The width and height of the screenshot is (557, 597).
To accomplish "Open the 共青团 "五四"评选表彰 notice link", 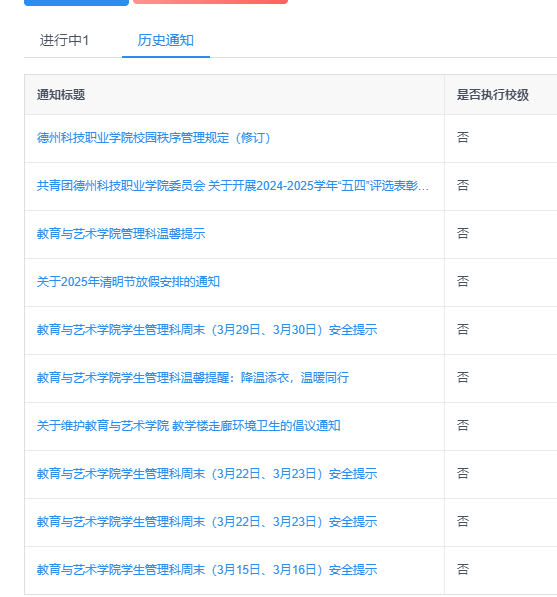I will (x=233, y=186).
